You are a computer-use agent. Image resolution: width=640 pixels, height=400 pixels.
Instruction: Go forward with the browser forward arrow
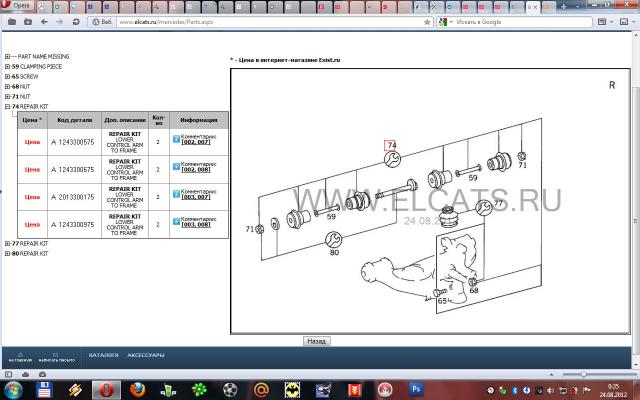60,22
